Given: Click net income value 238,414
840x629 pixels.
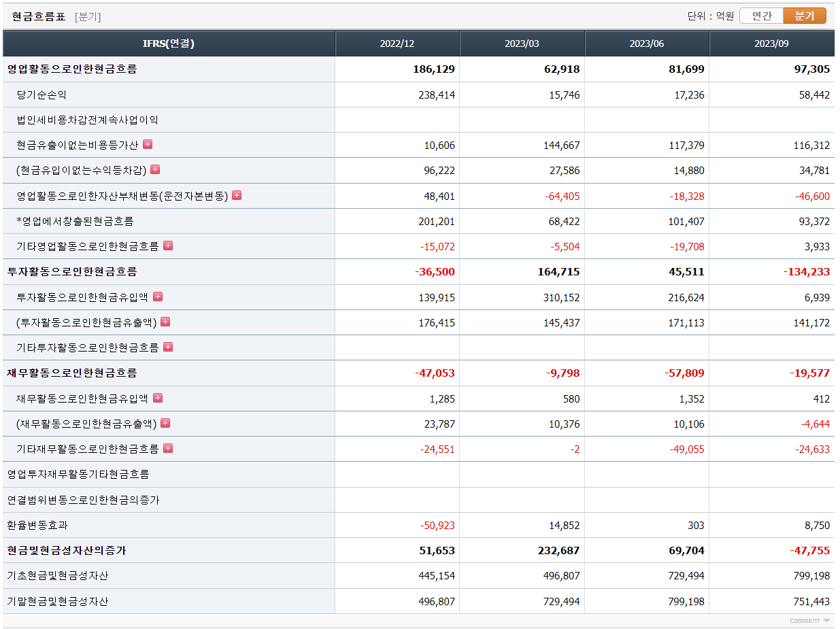Looking at the screenshot, I should [x=437, y=95].
